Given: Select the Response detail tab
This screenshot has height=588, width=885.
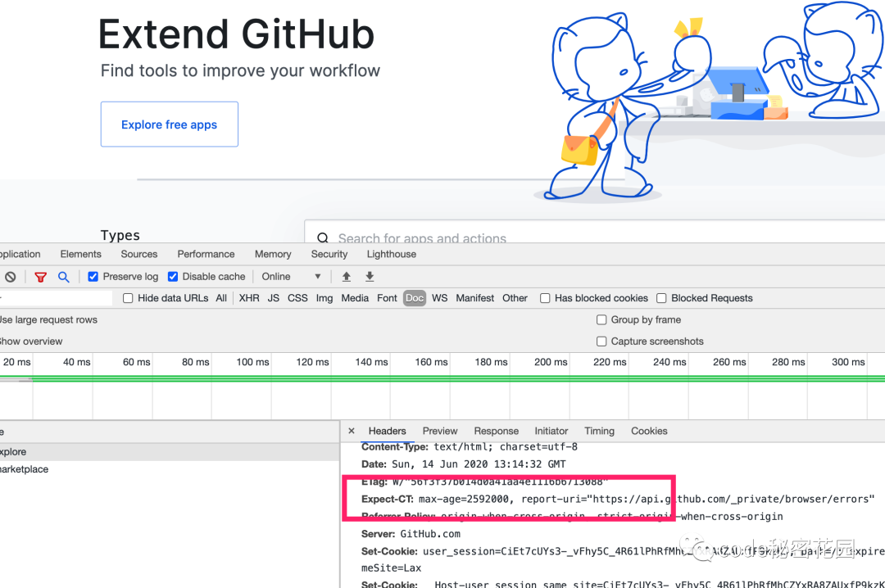Looking at the screenshot, I should click(496, 431).
